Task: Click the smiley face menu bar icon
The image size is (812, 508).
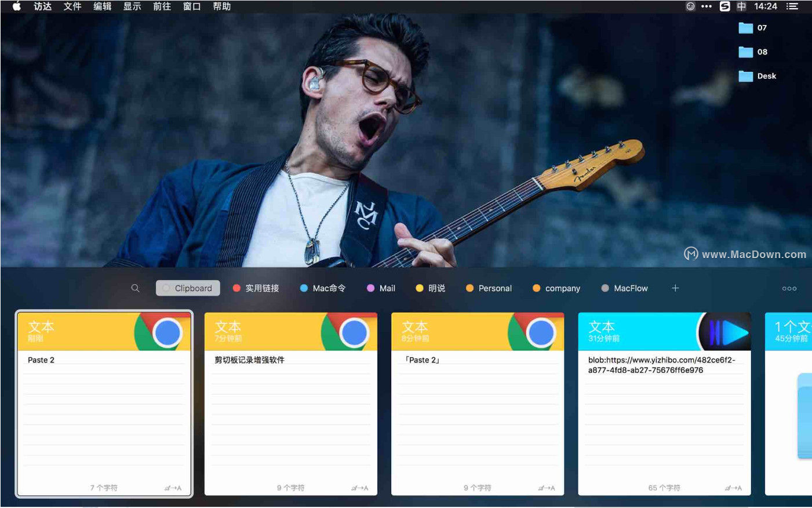Action: (x=690, y=6)
